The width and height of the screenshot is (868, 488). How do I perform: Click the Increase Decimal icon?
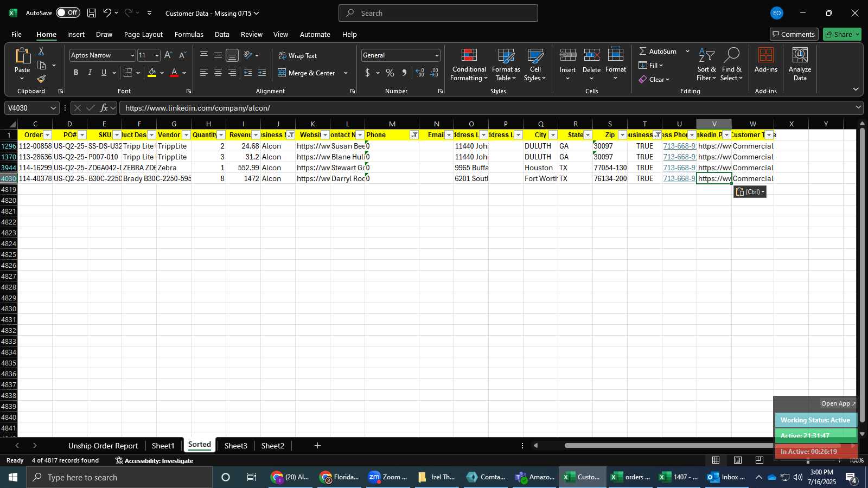tap(420, 73)
